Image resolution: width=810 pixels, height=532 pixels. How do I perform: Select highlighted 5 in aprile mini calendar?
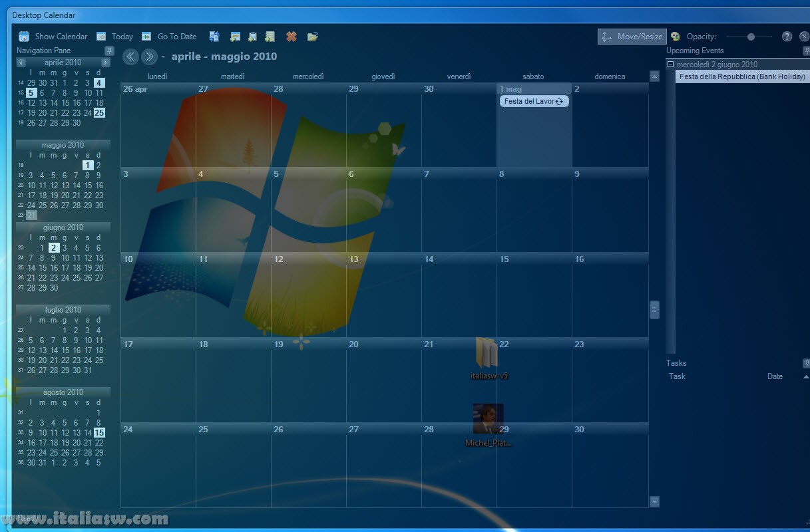31,93
